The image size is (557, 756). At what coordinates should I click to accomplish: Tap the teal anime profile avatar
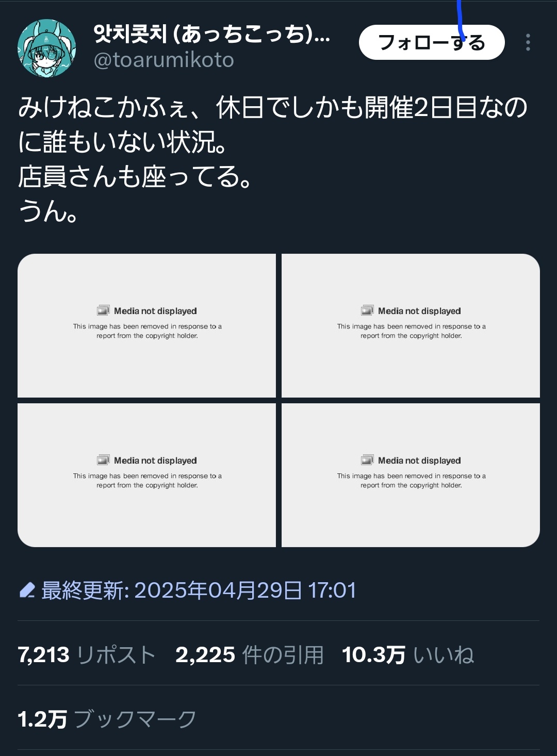click(x=47, y=48)
